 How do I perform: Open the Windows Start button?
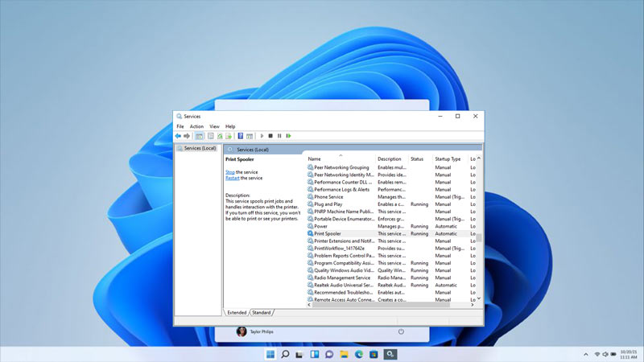pyautogui.click(x=270, y=354)
